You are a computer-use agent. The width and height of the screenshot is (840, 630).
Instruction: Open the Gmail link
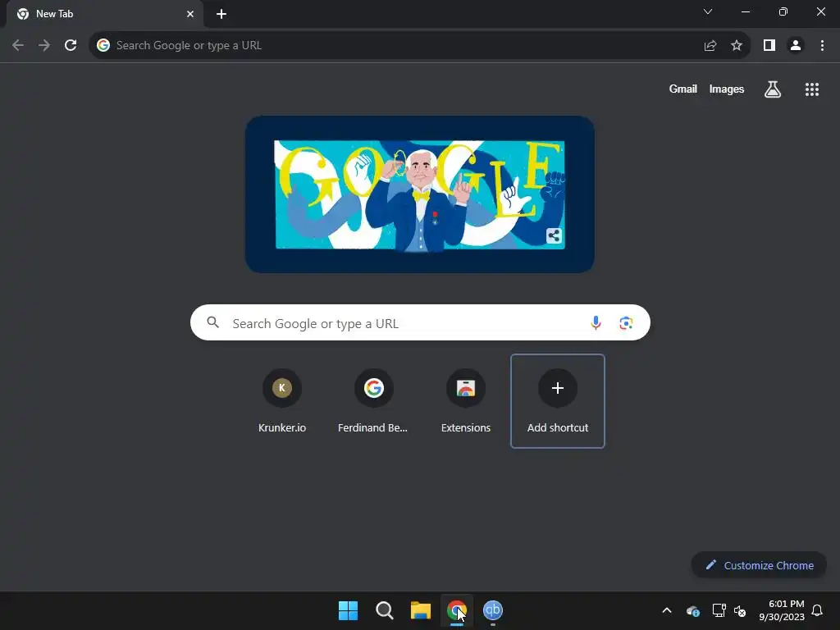(x=683, y=89)
